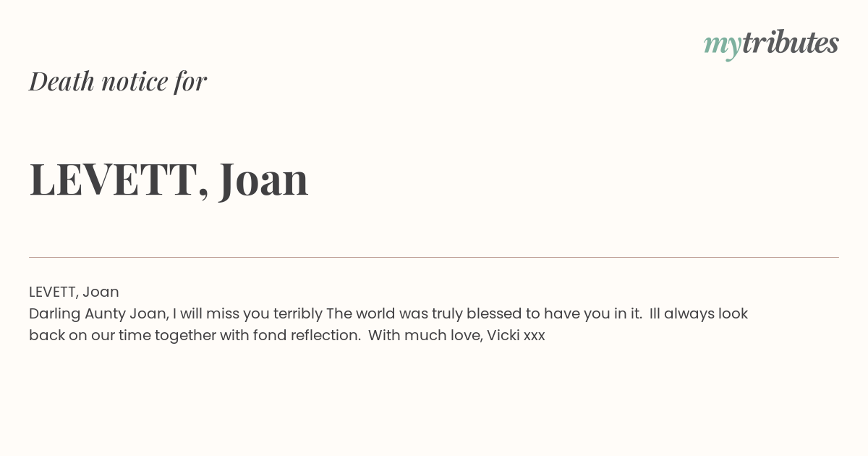
Task: Click the mytributes logo
Action: (771, 43)
